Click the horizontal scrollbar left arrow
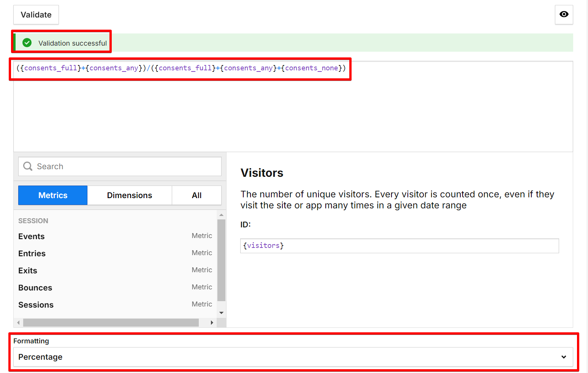Screen dimensions: 588x373 pyautogui.click(x=18, y=322)
